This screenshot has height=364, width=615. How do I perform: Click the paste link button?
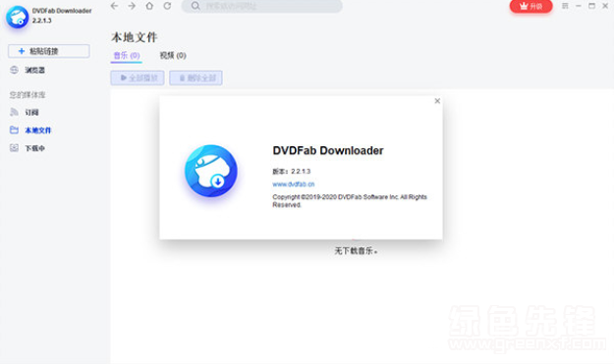click(x=49, y=51)
